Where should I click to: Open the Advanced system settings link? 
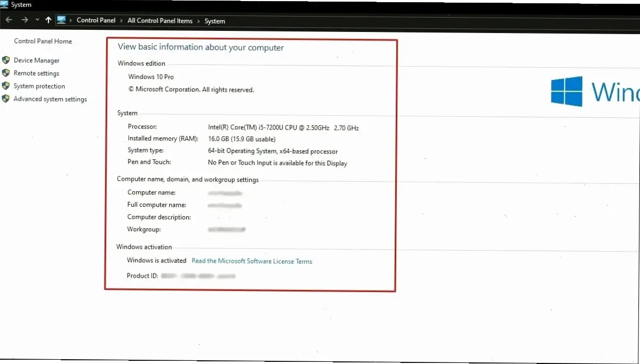tap(50, 99)
